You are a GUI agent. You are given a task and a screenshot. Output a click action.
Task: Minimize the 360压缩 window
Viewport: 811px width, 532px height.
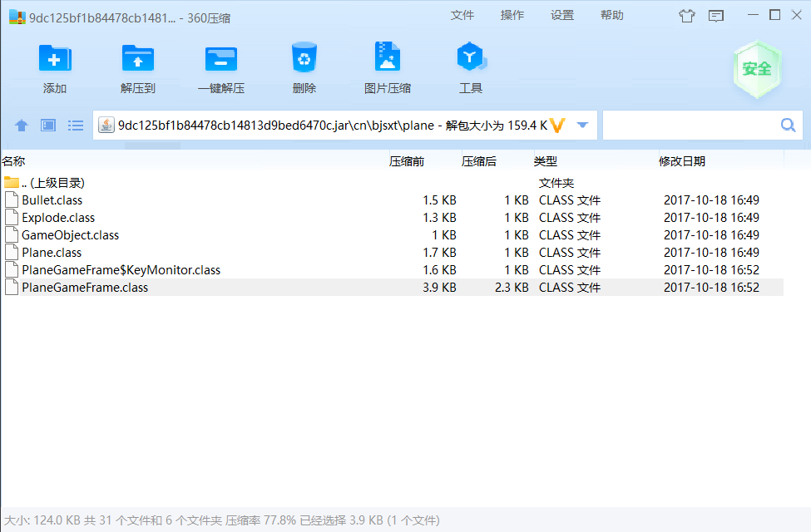click(753, 15)
